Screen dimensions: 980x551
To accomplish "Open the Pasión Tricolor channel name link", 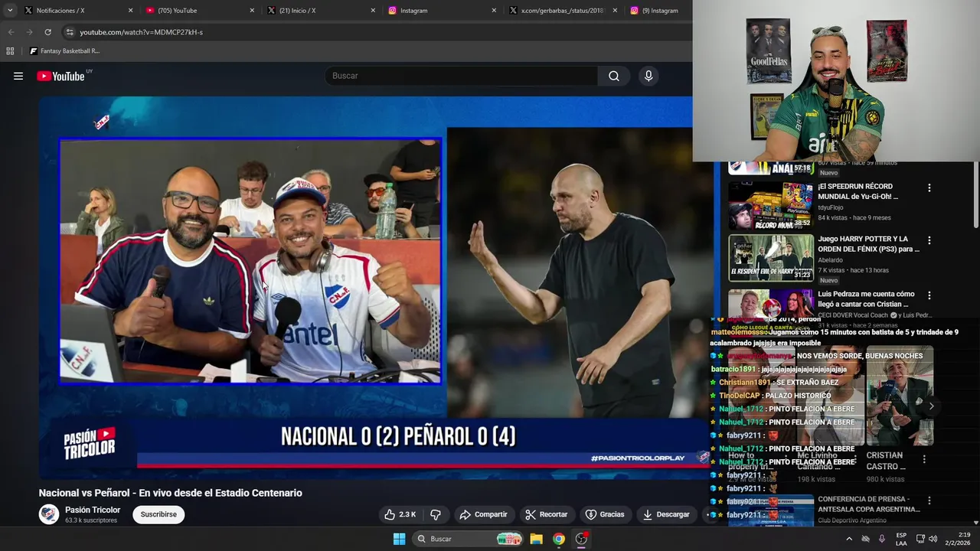I will click(x=93, y=510).
